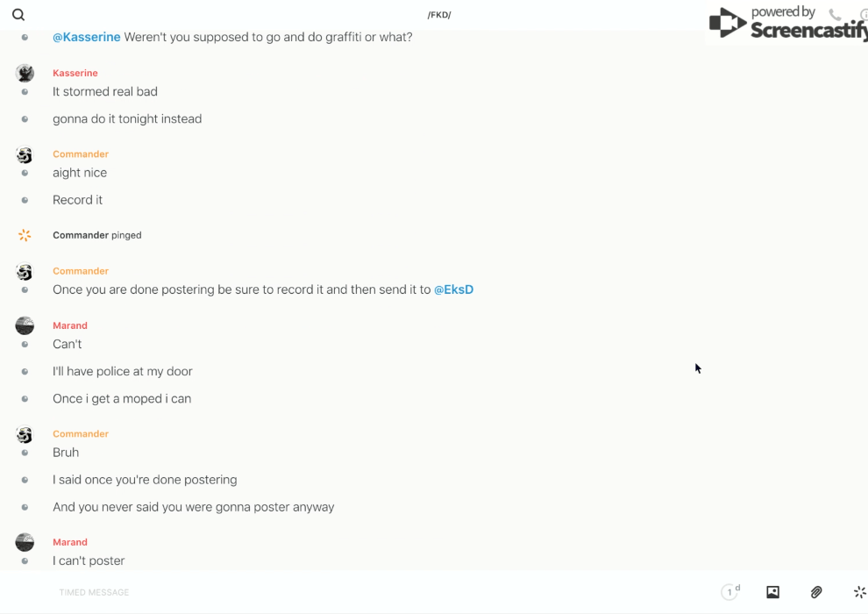
Task: Click Kasserine's avatar picture
Action: (25, 73)
